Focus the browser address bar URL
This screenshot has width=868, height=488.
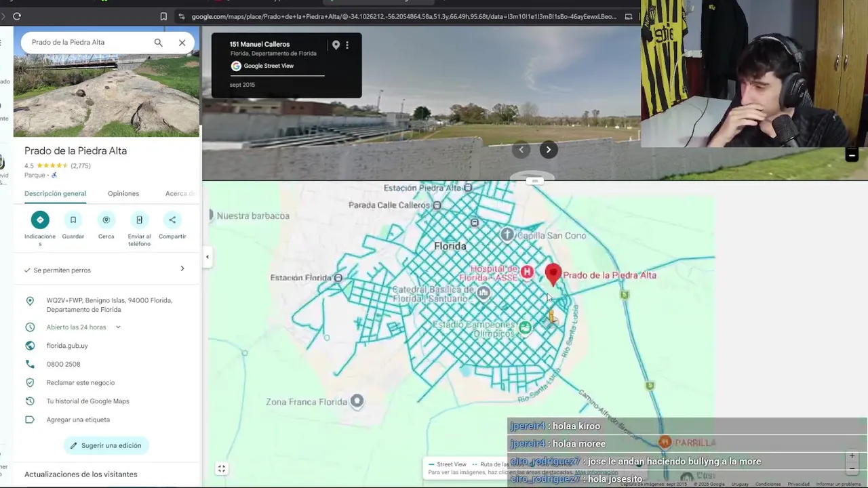403,16
